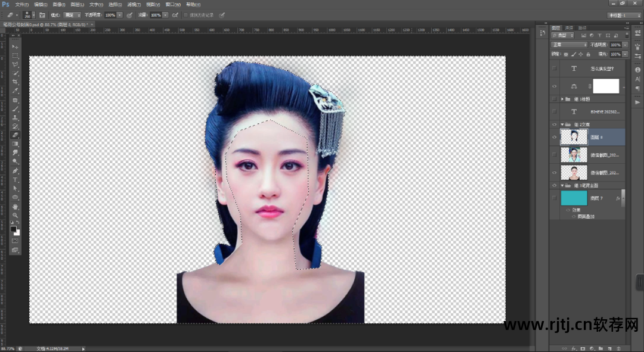
Task: Click the foreground color swatch
Action: pos(14,229)
